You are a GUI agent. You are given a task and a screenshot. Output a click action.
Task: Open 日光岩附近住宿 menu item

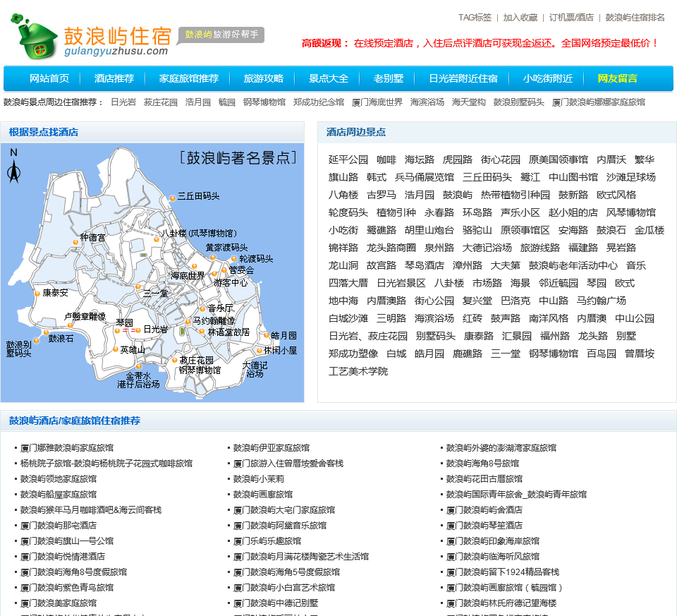point(463,78)
